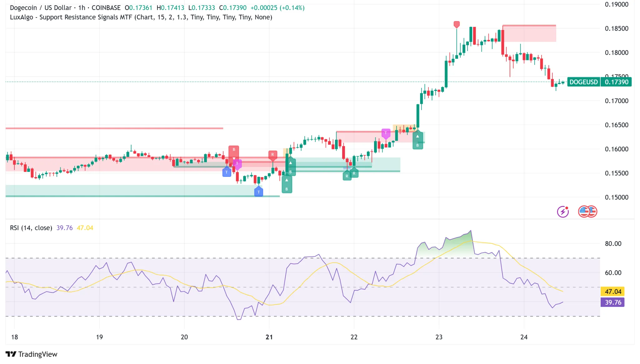Click the current price 0.17390 label
Screen dimensions: 640x364
616,82
